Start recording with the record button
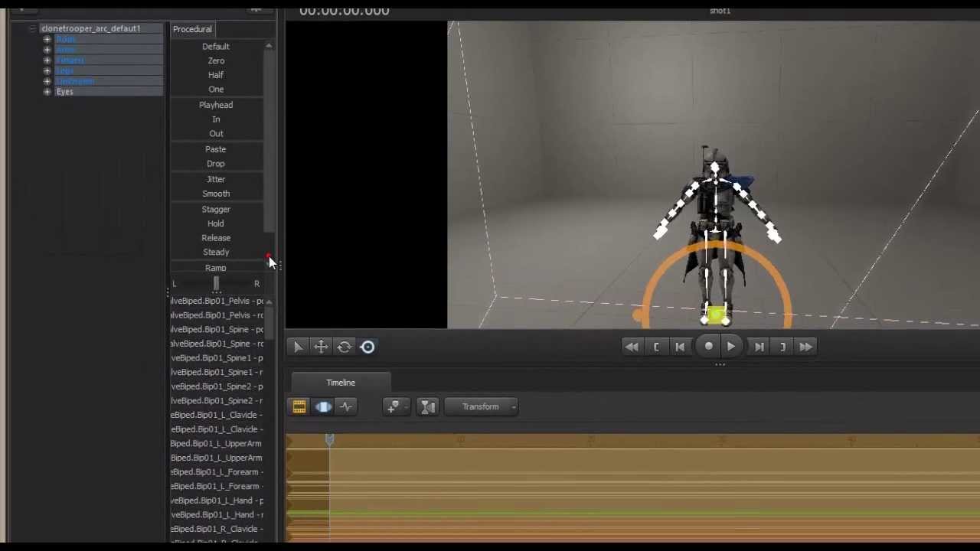This screenshot has width=980, height=551. pyautogui.click(x=709, y=347)
